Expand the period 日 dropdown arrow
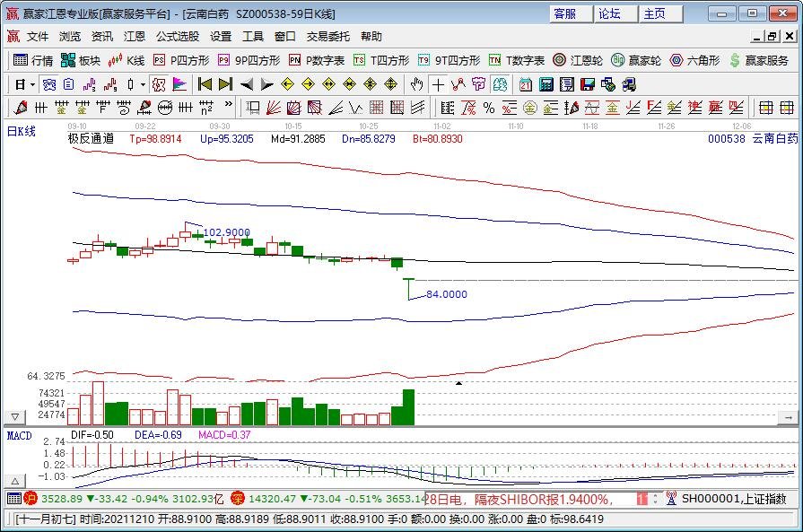803x532 pixels. point(32,84)
